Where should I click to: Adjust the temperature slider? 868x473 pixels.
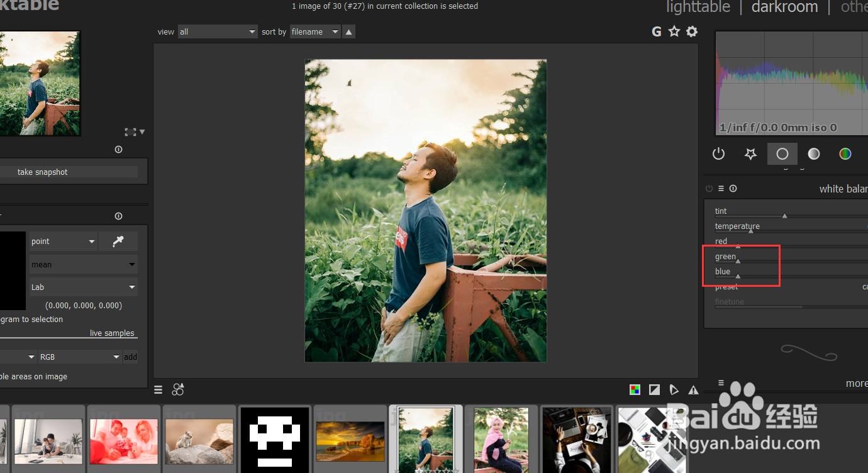click(x=791, y=227)
